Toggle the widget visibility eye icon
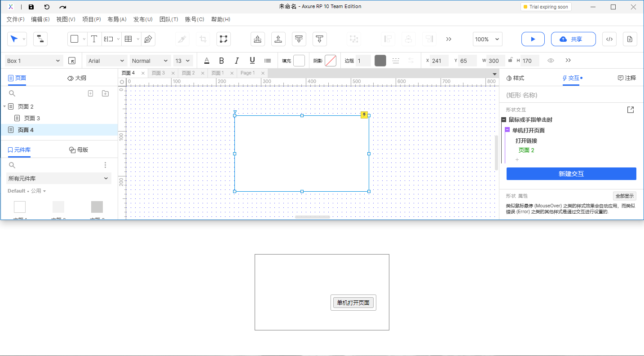This screenshot has width=644, height=356. [551, 61]
